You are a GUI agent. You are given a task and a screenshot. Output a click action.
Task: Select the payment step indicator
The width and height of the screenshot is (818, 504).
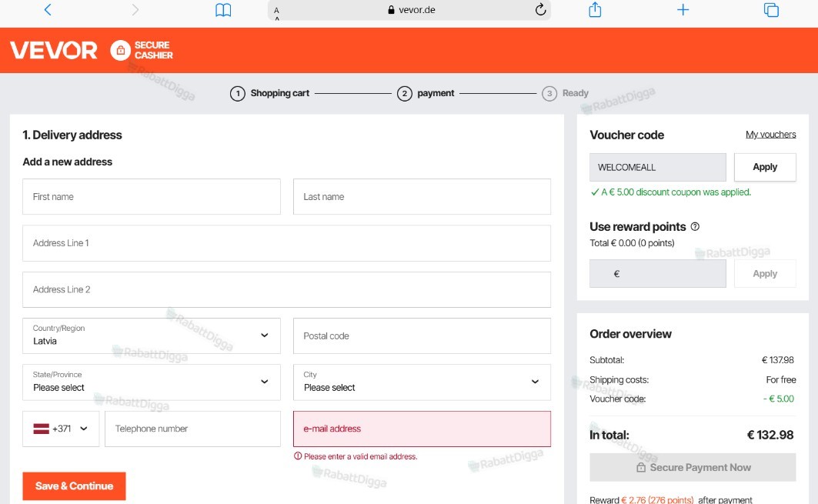click(x=426, y=93)
